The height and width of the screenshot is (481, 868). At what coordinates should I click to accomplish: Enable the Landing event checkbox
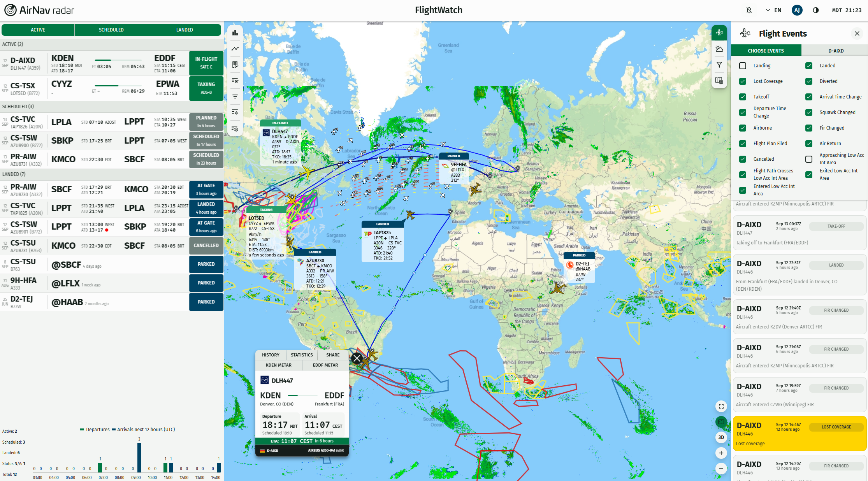[x=743, y=66]
